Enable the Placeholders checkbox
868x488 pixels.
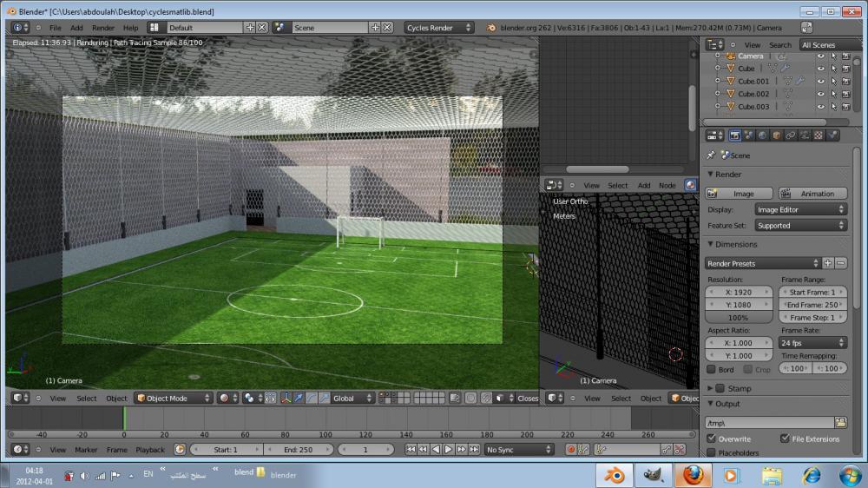(x=712, y=452)
